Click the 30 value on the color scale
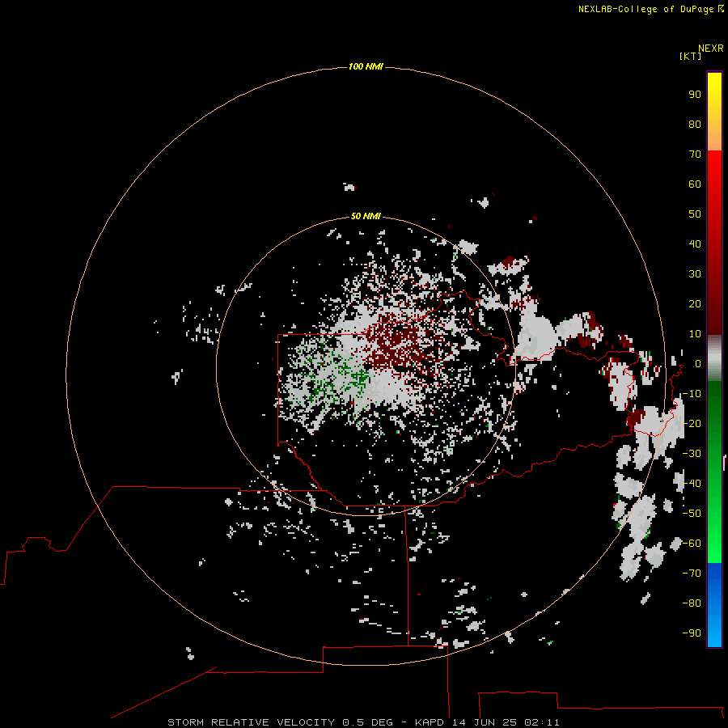This screenshot has height=728, width=728. point(695,274)
